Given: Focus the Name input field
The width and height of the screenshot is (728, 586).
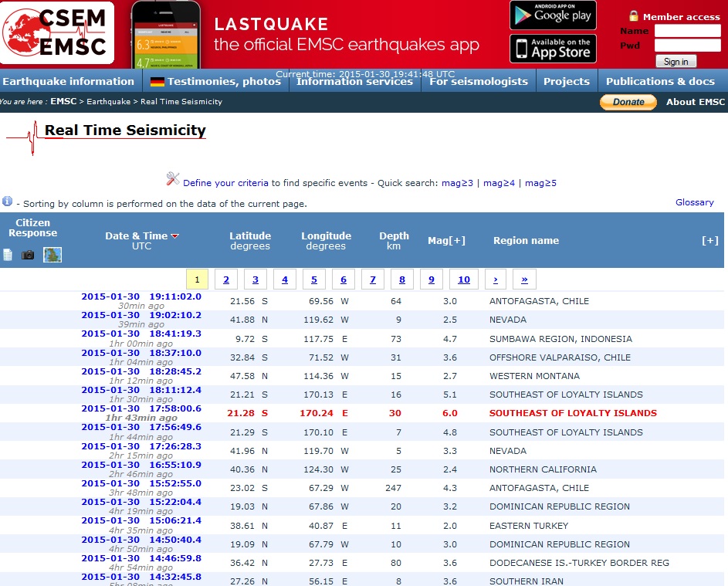Looking at the screenshot, I should click(x=688, y=31).
